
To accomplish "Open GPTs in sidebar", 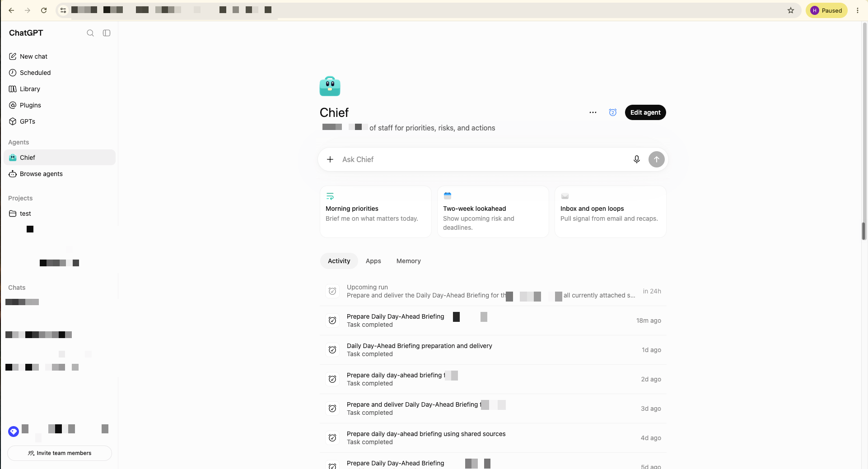I will click(x=60, y=121).
